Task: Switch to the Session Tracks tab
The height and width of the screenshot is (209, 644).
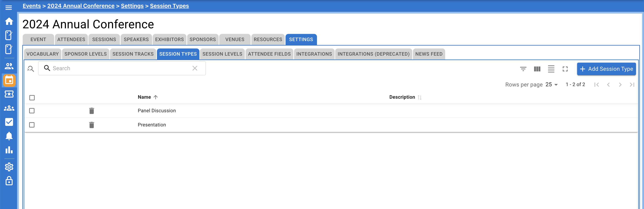Action: point(133,54)
